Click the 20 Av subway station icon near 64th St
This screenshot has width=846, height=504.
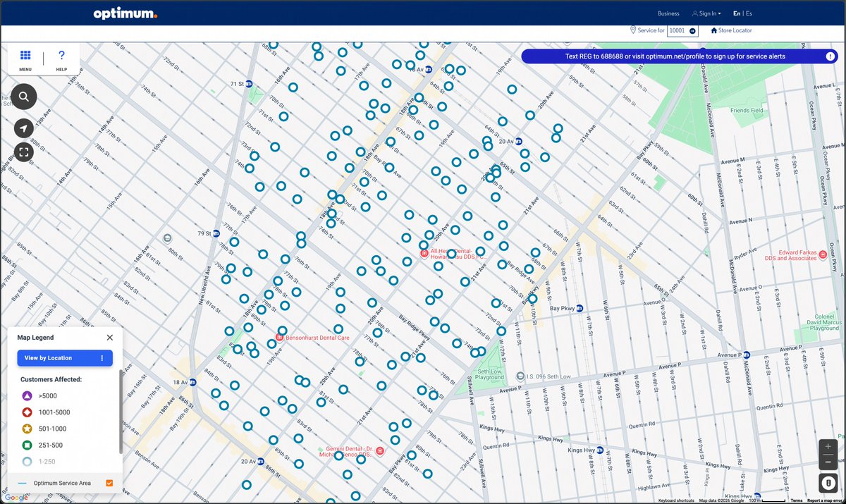(x=518, y=140)
